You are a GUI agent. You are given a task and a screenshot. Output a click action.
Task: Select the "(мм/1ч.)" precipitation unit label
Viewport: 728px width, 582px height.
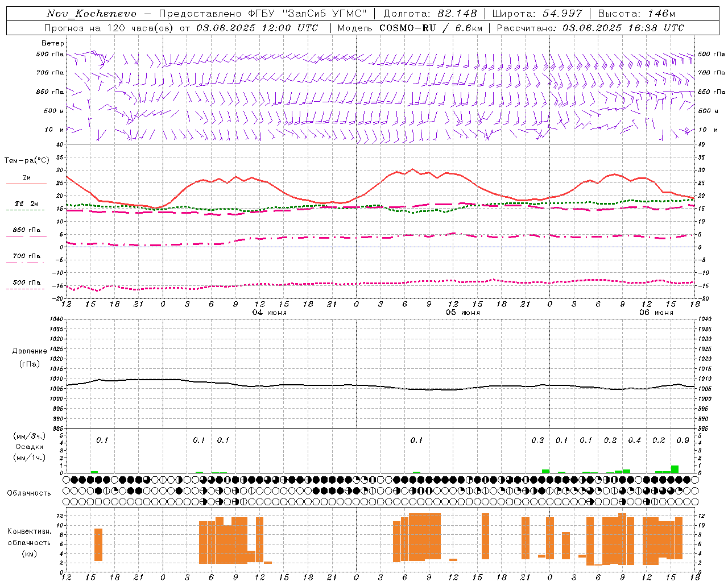tap(29, 458)
